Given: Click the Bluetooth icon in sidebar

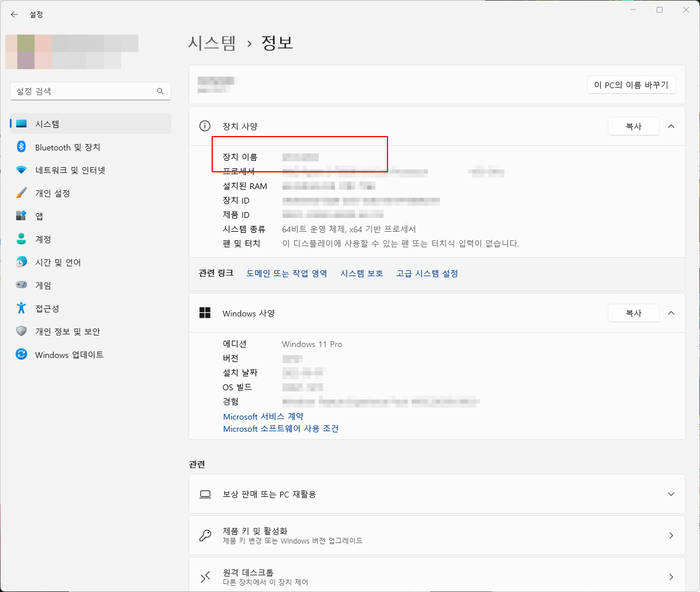Looking at the screenshot, I should pyautogui.click(x=21, y=147).
